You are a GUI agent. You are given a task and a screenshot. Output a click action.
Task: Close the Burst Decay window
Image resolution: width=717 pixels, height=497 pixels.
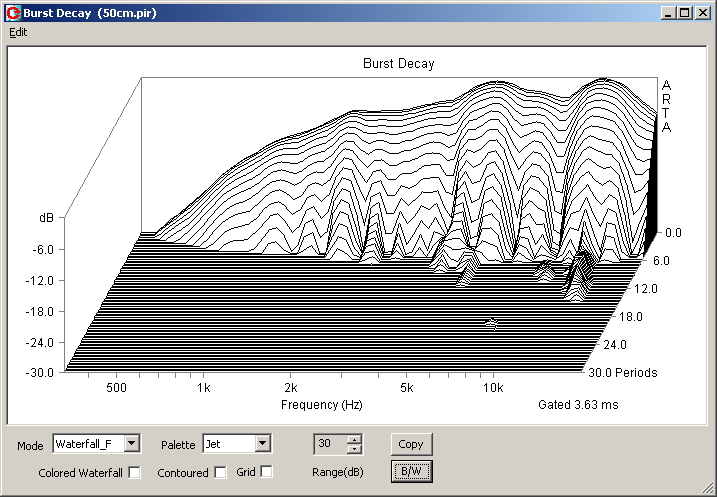click(702, 13)
